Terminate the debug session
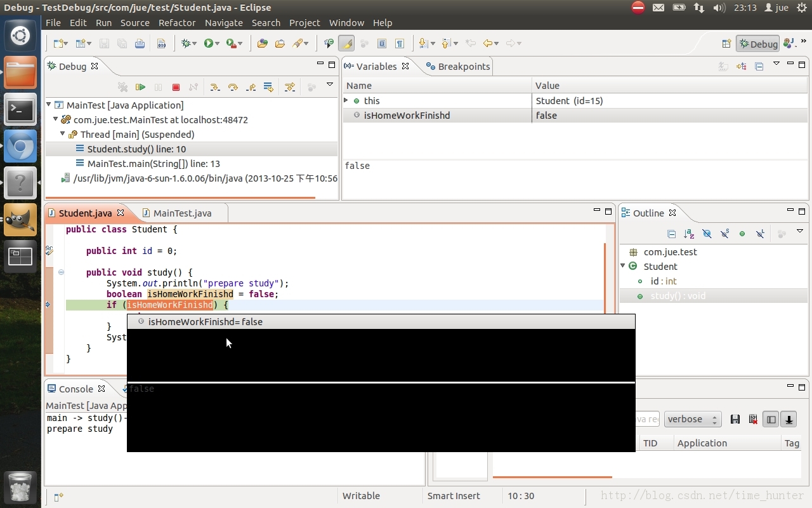Screen dimensions: 812x508 click(176, 87)
